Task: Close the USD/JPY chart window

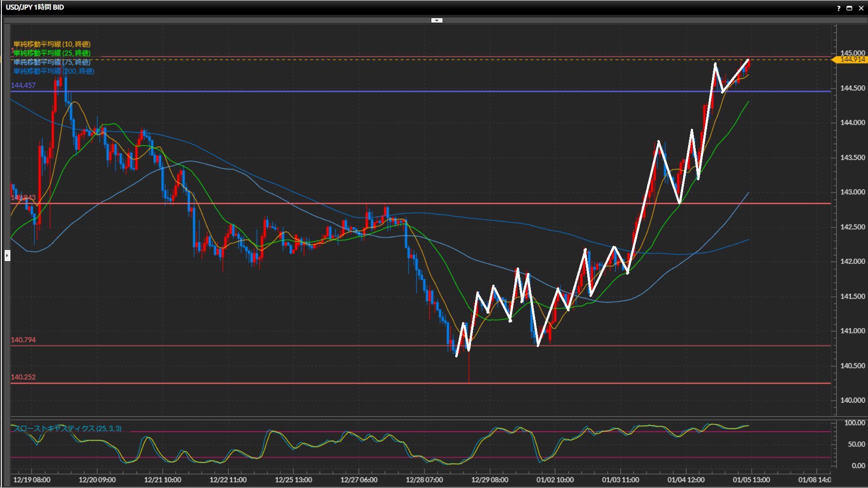Action: 861,8
